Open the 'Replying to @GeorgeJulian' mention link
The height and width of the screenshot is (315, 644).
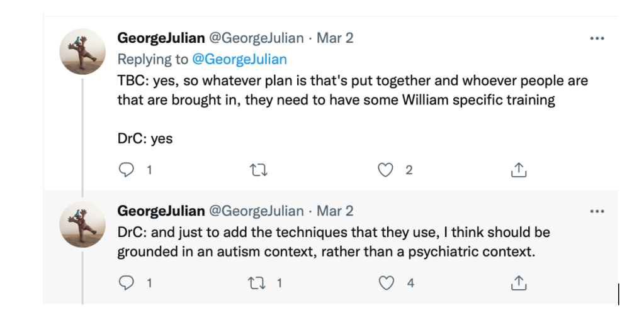[239, 60]
